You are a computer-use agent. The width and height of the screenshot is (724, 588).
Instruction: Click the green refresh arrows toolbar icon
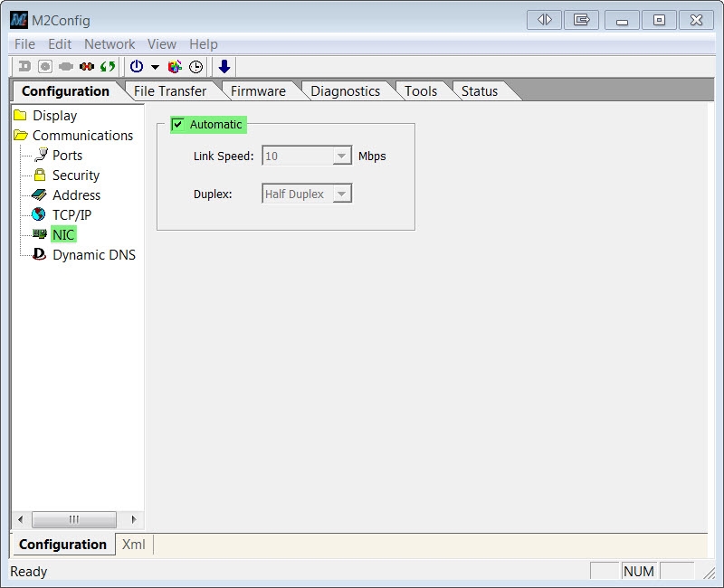[108, 66]
